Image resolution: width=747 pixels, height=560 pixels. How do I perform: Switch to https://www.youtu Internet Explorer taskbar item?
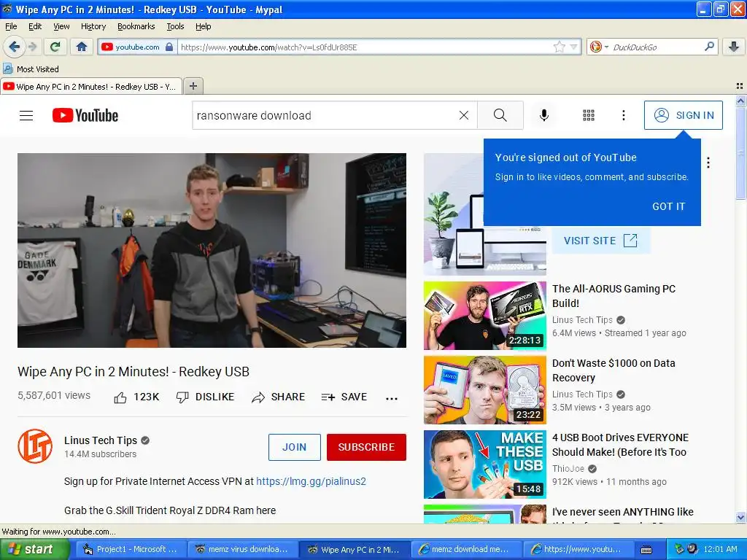point(578,549)
